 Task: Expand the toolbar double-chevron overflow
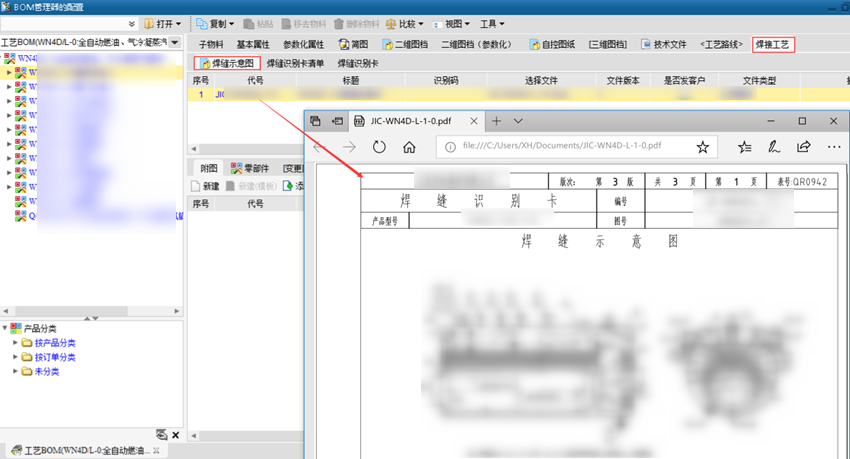tap(132, 24)
